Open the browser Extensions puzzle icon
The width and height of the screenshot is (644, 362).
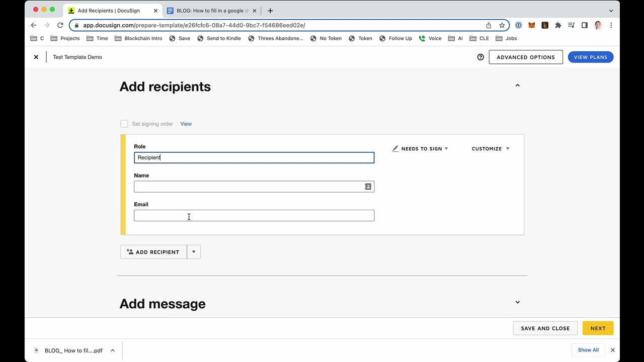click(558, 25)
